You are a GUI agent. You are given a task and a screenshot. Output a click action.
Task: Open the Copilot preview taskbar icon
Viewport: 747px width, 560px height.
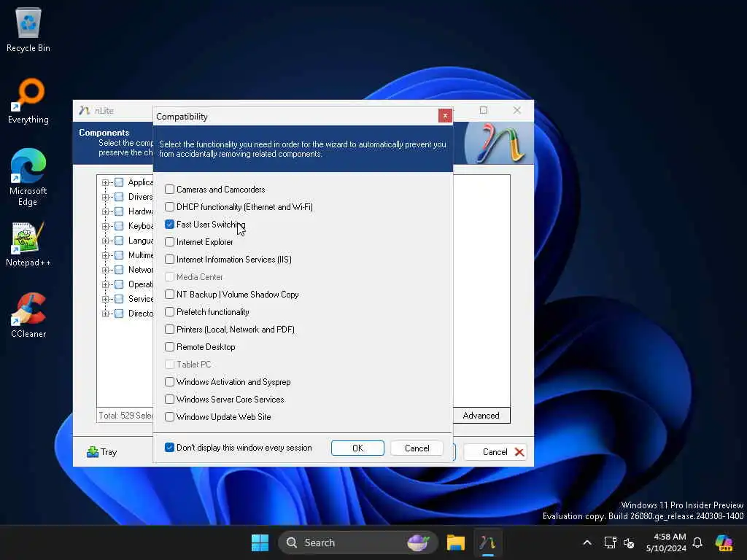coord(724,542)
